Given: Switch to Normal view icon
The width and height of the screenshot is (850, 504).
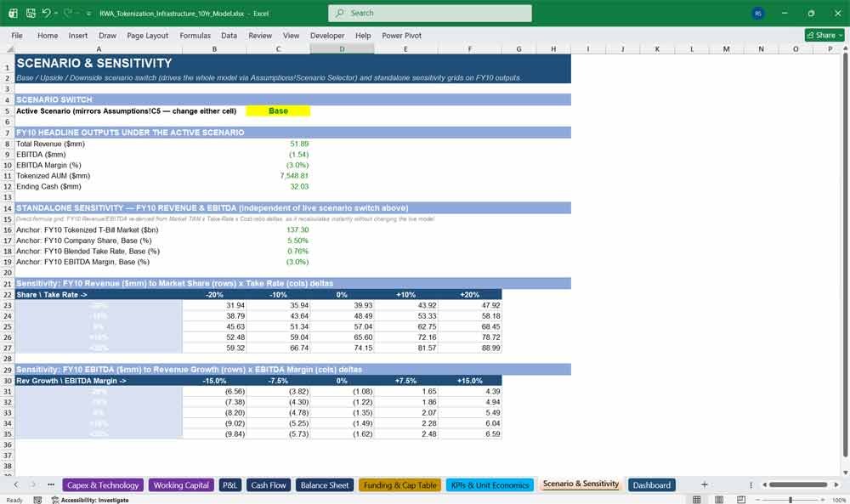Looking at the screenshot, I should [x=697, y=500].
